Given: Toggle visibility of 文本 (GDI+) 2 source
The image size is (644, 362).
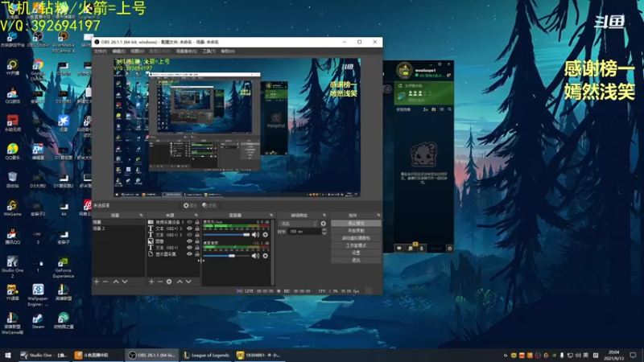Looking at the screenshot, I should pyautogui.click(x=189, y=235).
